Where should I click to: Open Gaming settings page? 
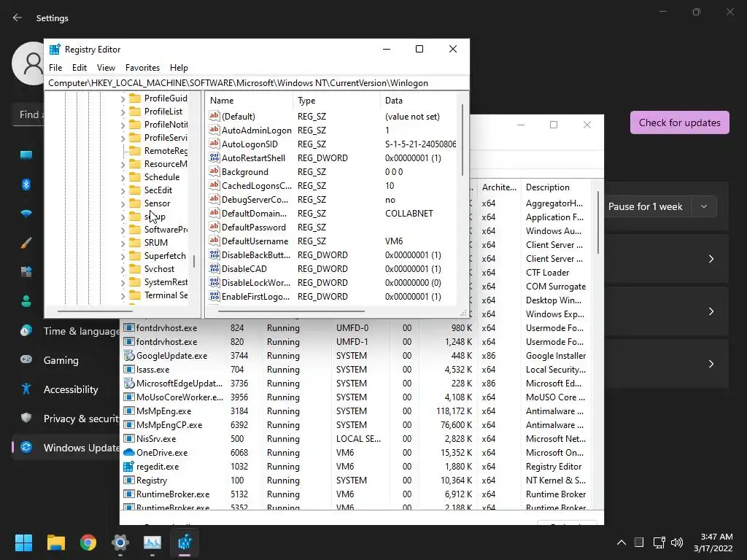(x=61, y=360)
